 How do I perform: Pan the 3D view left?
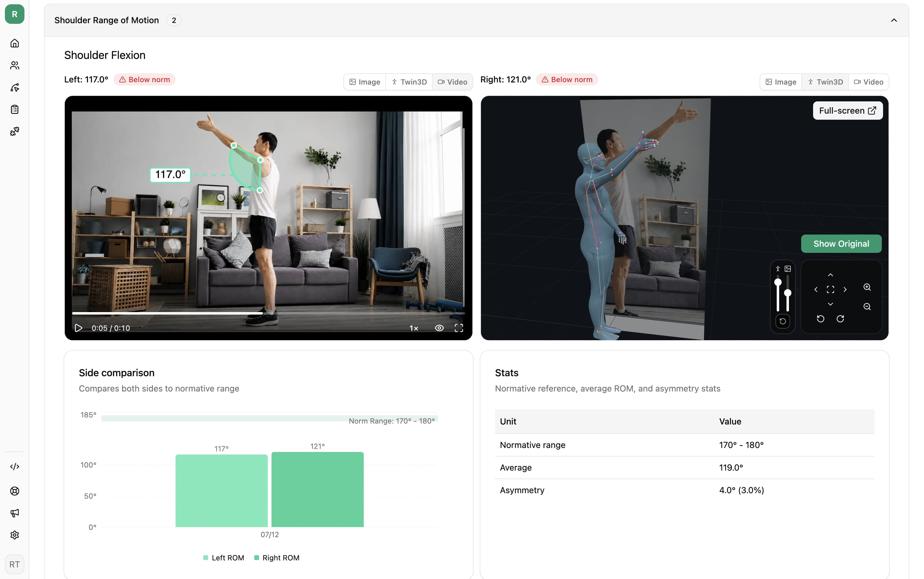[816, 289]
